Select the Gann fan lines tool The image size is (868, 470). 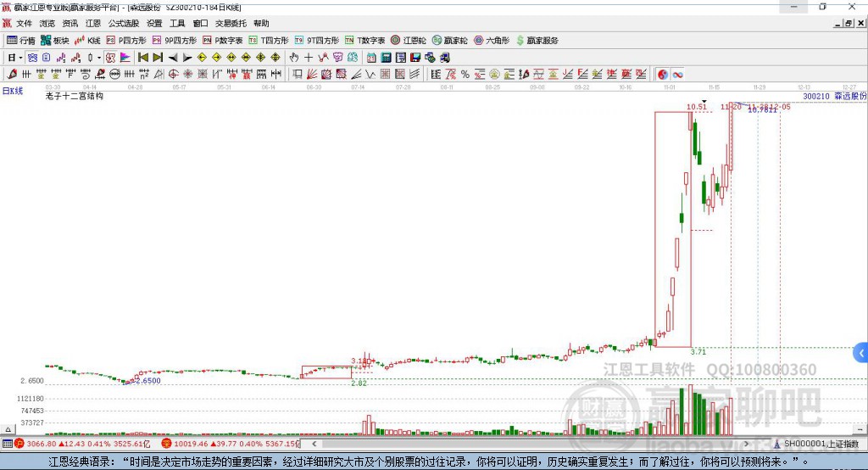pos(312,75)
